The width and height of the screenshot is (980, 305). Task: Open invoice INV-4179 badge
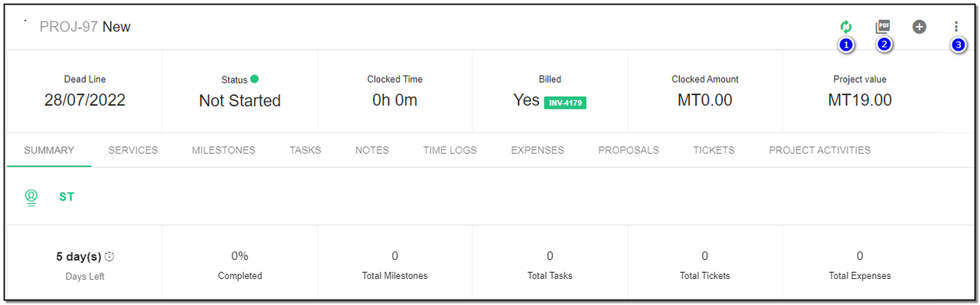(565, 102)
